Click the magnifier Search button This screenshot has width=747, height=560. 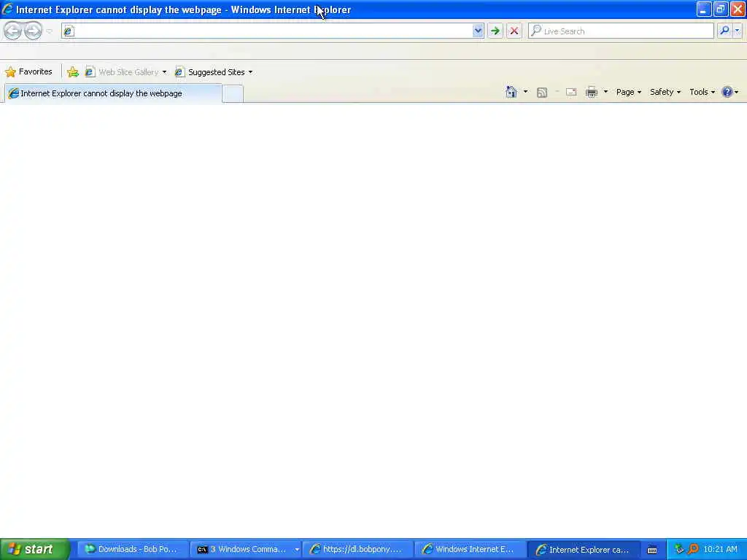724,31
